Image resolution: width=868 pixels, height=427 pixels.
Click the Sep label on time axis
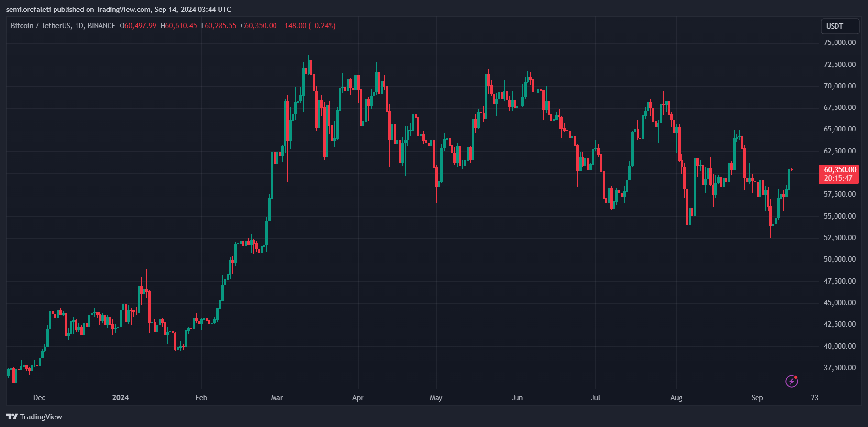click(757, 398)
